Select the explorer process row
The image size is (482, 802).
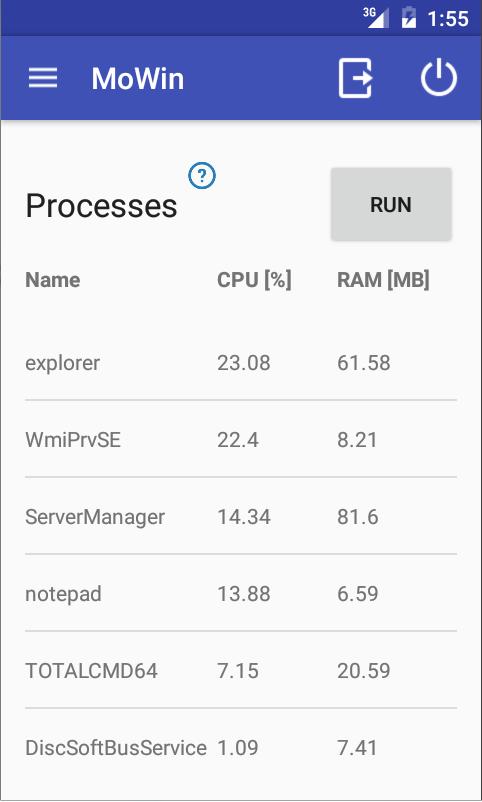(x=240, y=363)
